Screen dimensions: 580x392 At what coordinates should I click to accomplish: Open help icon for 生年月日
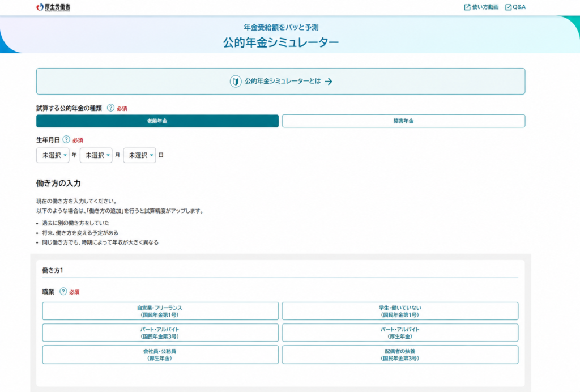point(66,139)
